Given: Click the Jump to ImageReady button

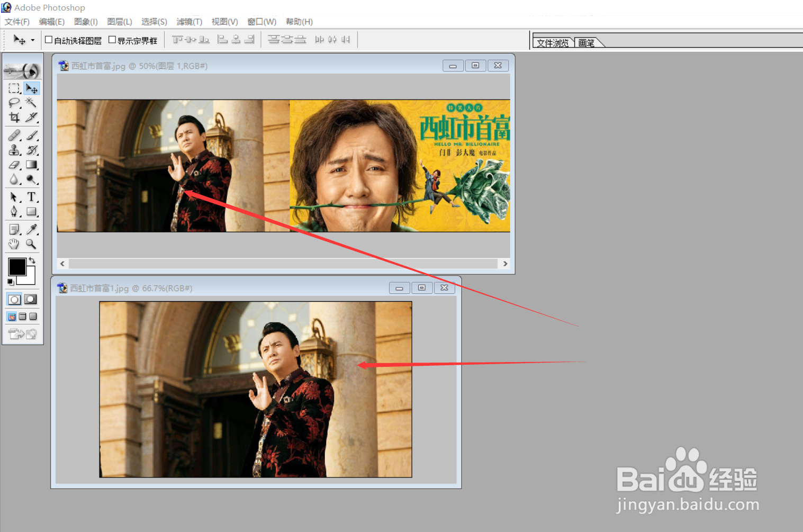Looking at the screenshot, I should coord(23,334).
